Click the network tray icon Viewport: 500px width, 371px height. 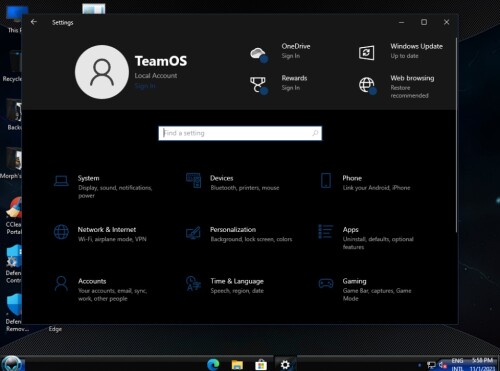(431, 365)
